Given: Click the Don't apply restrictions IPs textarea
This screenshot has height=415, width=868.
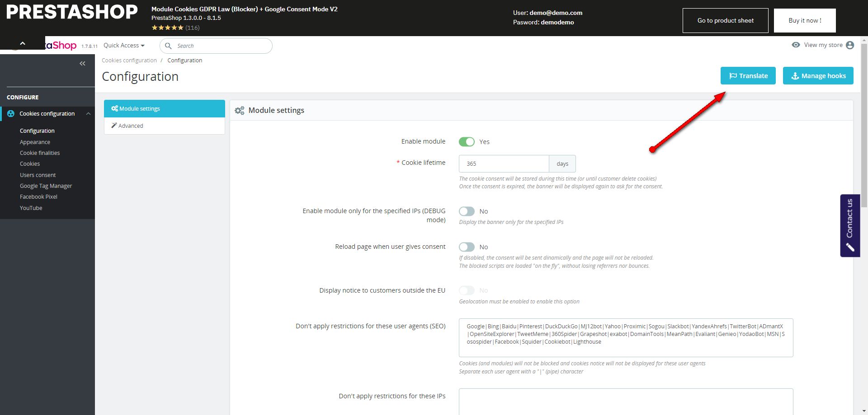Looking at the screenshot, I should click(626, 401).
